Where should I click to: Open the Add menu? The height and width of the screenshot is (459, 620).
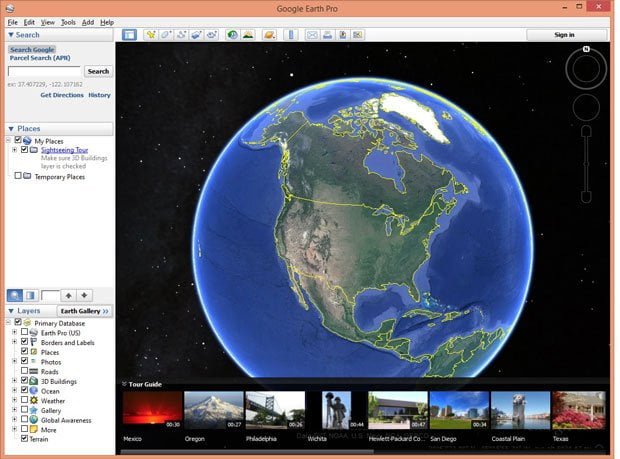[x=88, y=22]
